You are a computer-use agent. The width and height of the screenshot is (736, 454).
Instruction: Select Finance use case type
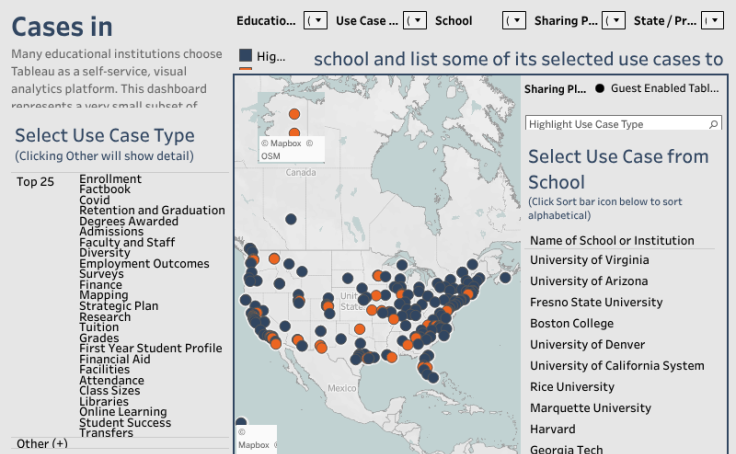click(100, 285)
